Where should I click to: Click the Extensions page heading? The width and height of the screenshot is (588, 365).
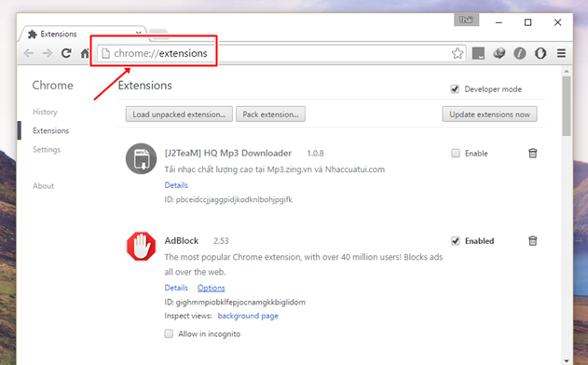point(144,86)
